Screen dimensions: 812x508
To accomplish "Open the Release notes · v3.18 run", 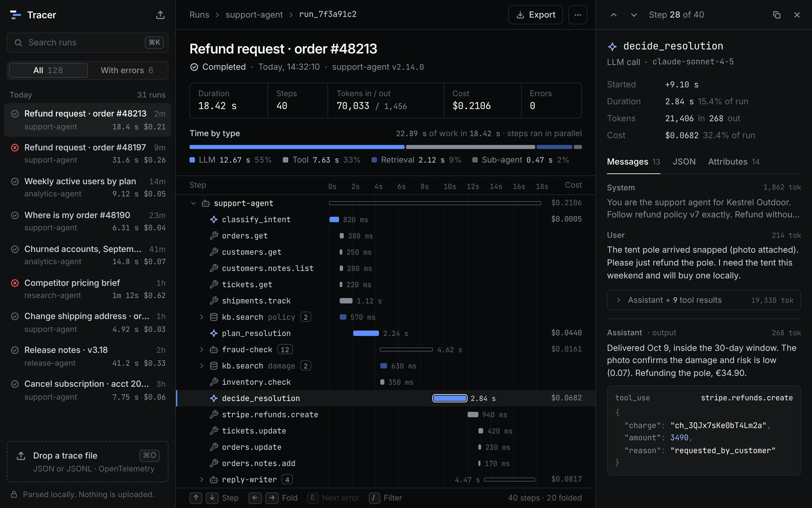I will pyautogui.click(x=88, y=356).
